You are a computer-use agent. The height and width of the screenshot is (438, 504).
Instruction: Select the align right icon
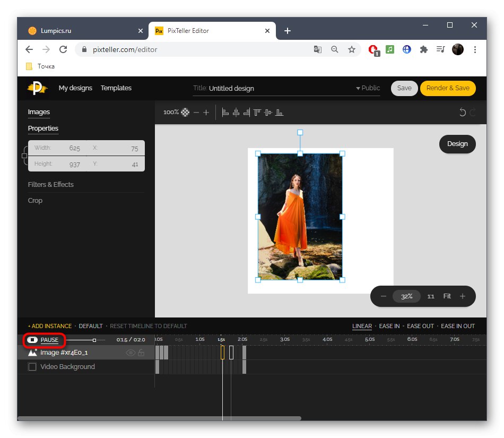[x=246, y=112]
